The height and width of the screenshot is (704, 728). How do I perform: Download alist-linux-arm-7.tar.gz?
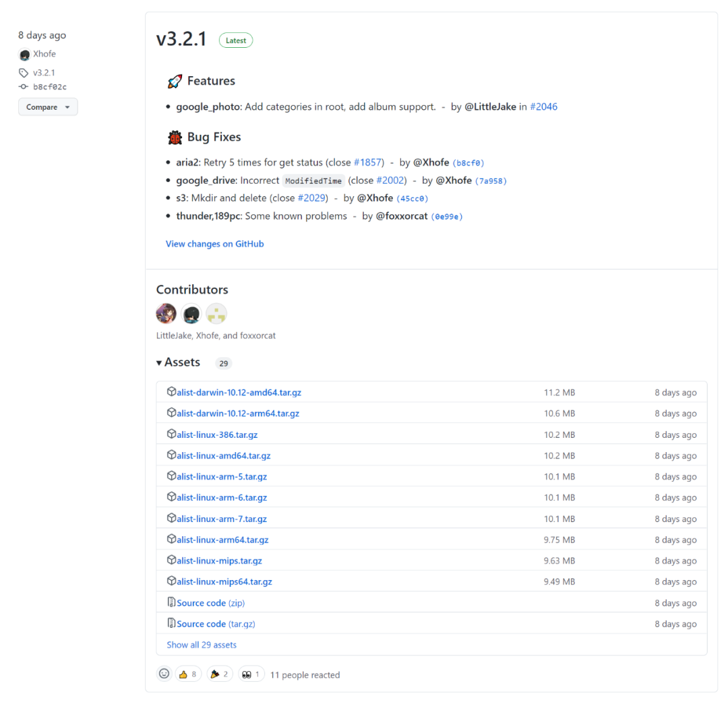coord(222,519)
